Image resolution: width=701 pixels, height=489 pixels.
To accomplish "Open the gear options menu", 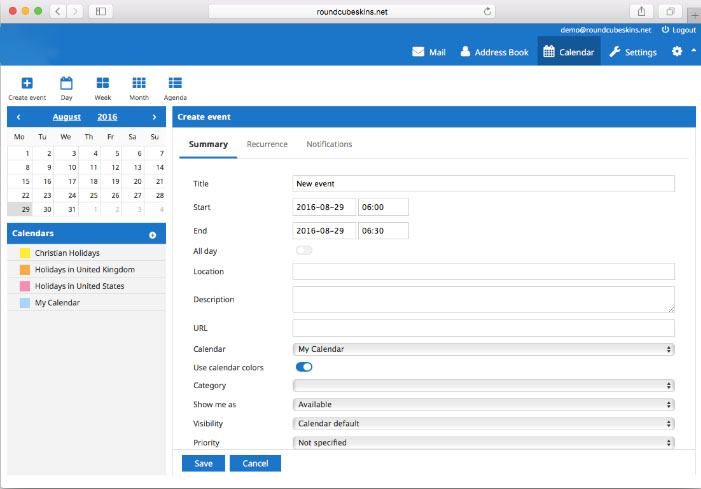I will click(677, 51).
